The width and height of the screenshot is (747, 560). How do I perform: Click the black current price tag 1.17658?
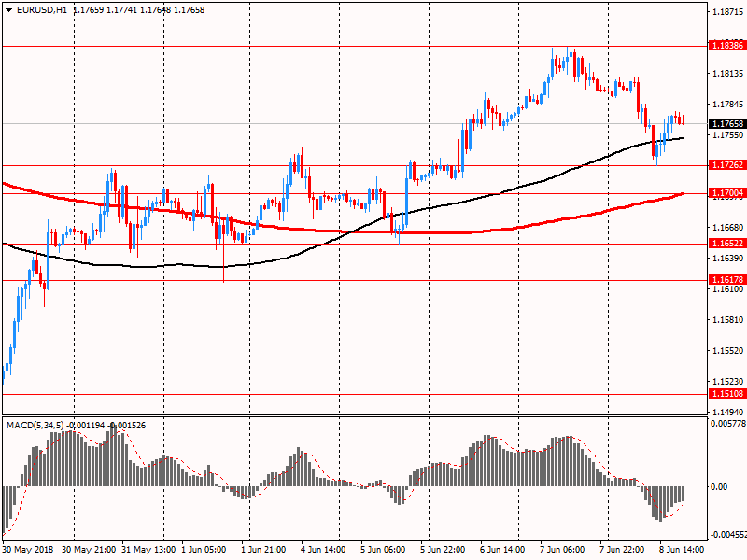pos(727,124)
